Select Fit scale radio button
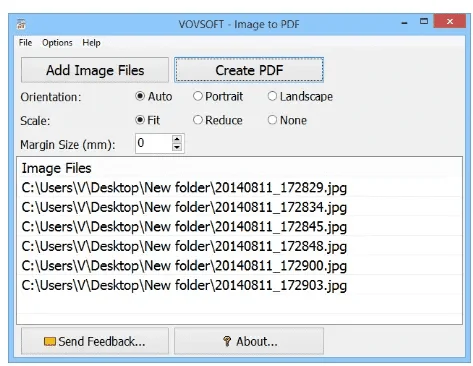This screenshot has width=473, height=366. (140, 119)
